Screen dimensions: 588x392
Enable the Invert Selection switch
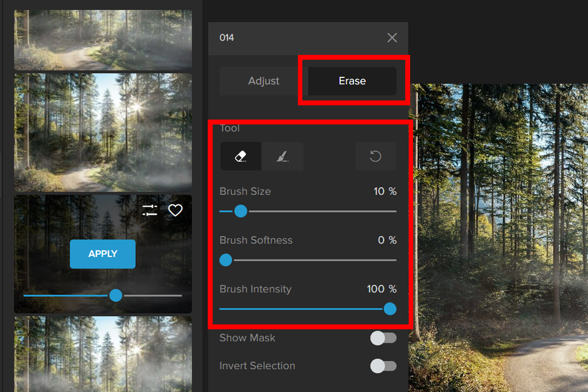[x=383, y=366]
